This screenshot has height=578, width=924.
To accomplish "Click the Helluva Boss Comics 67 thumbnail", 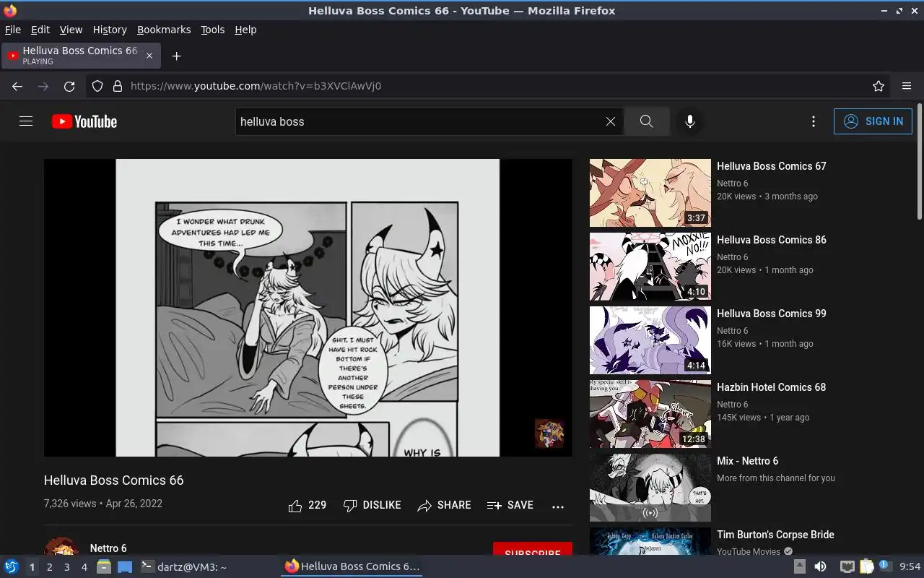I will point(650,193).
